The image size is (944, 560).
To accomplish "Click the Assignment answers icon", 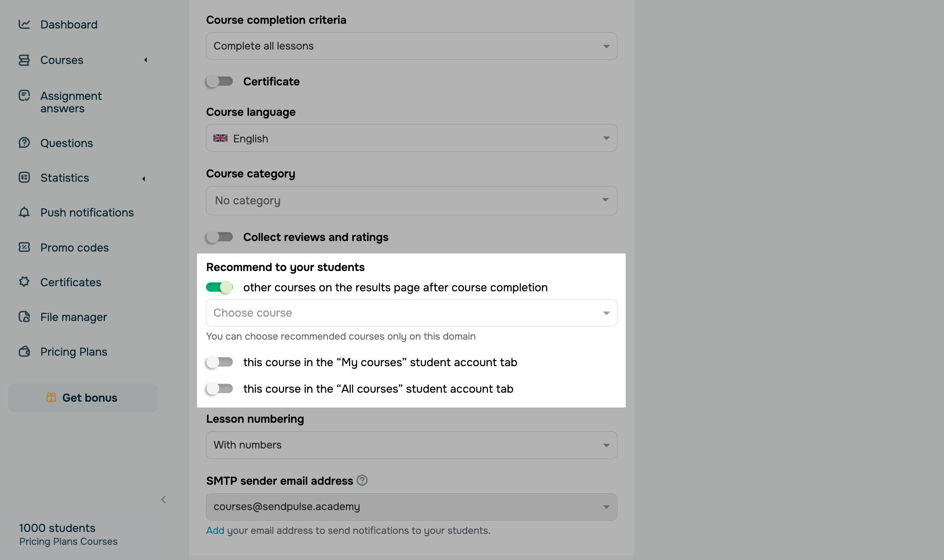I will point(24,96).
